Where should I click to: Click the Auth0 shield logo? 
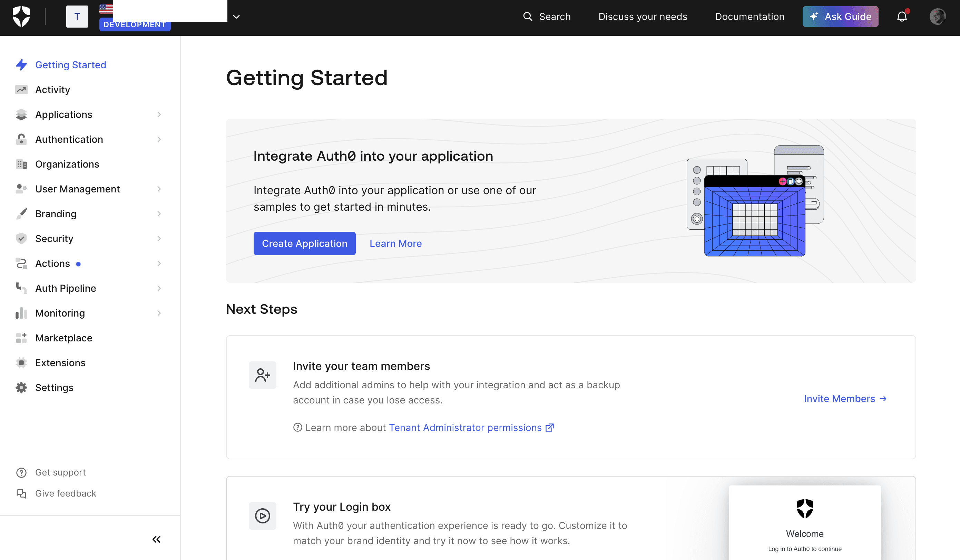pos(21,17)
